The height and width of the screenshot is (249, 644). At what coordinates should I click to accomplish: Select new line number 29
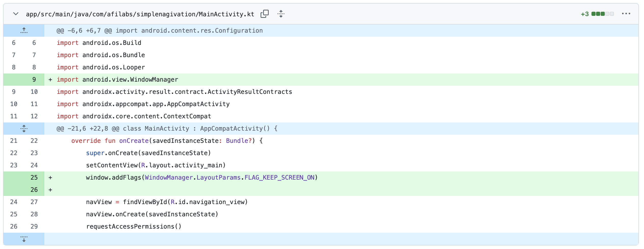pos(34,227)
